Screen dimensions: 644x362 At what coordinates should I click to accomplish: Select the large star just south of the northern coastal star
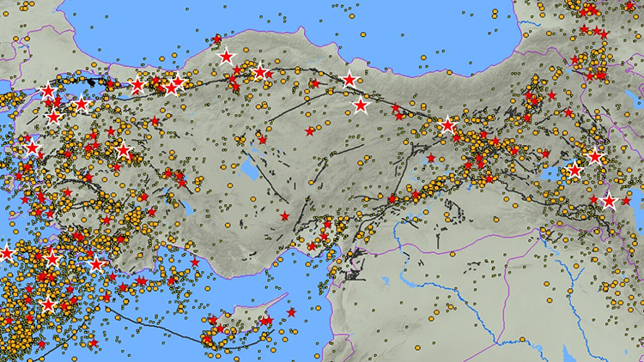pyautogui.click(x=361, y=106)
